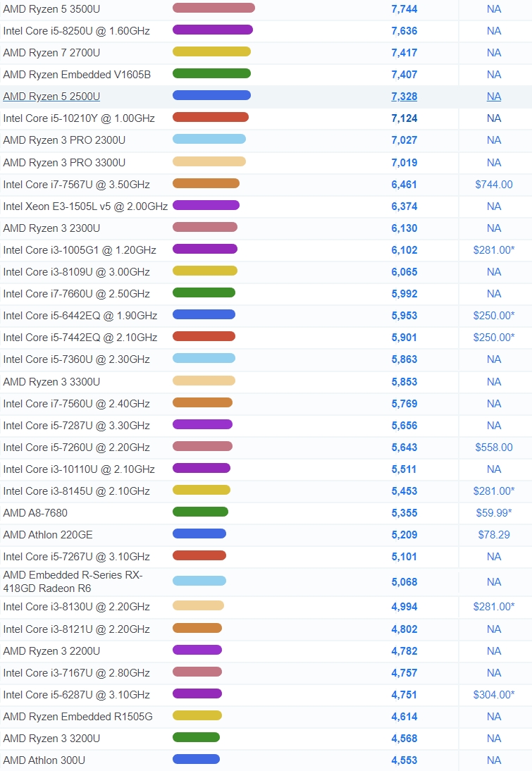Open AMD Ryzen 3 PRO 2300U
The height and width of the screenshot is (771, 532).
pyautogui.click(x=64, y=140)
